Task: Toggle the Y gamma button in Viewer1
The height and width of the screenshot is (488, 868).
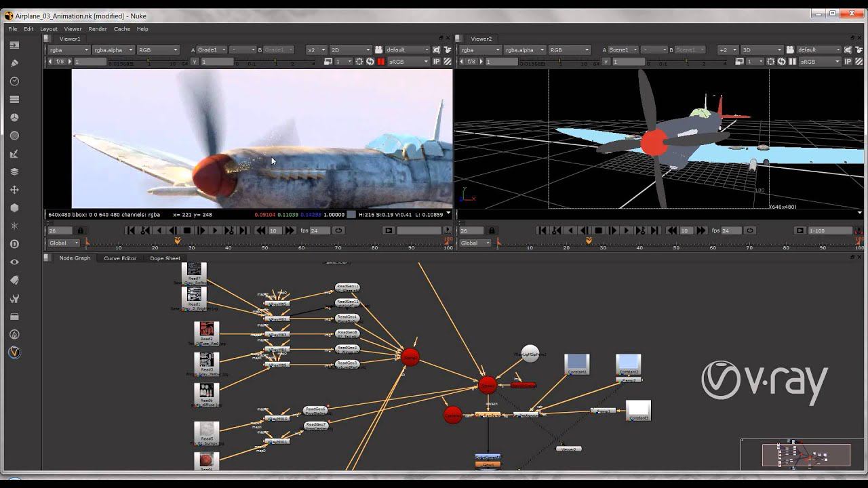Action: coord(195,62)
